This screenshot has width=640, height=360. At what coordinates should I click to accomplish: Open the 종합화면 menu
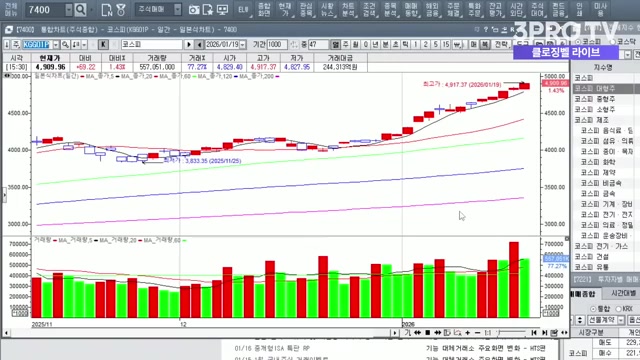pos(264,10)
